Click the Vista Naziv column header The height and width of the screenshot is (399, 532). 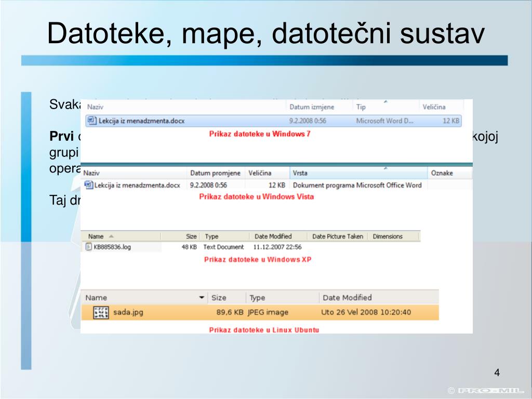pyautogui.click(x=91, y=173)
